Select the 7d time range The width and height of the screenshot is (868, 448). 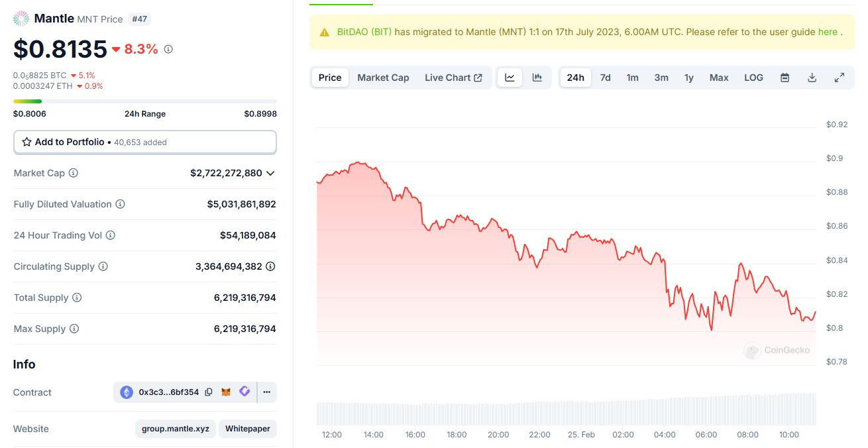click(x=605, y=78)
